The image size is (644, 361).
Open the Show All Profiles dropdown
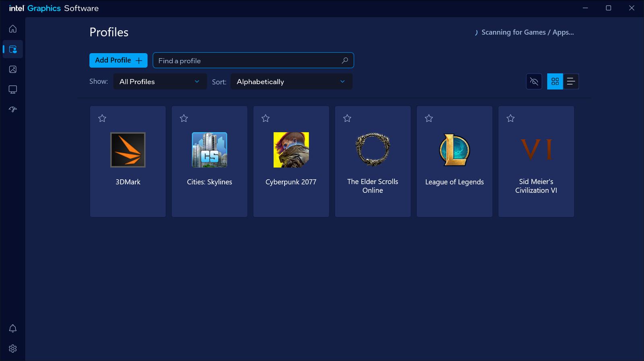[x=160, y=81]
